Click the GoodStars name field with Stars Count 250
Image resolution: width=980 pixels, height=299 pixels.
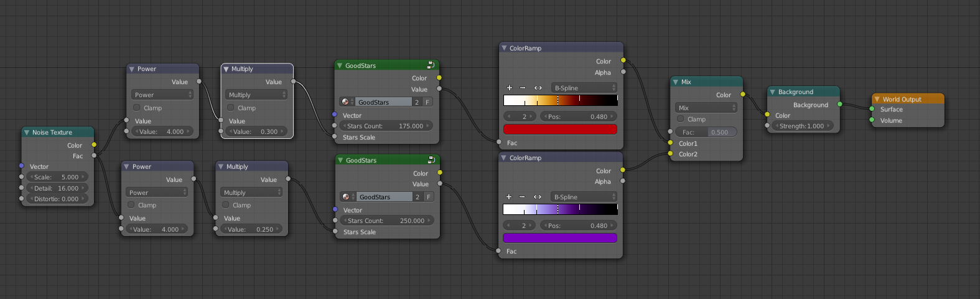(385, 197)
